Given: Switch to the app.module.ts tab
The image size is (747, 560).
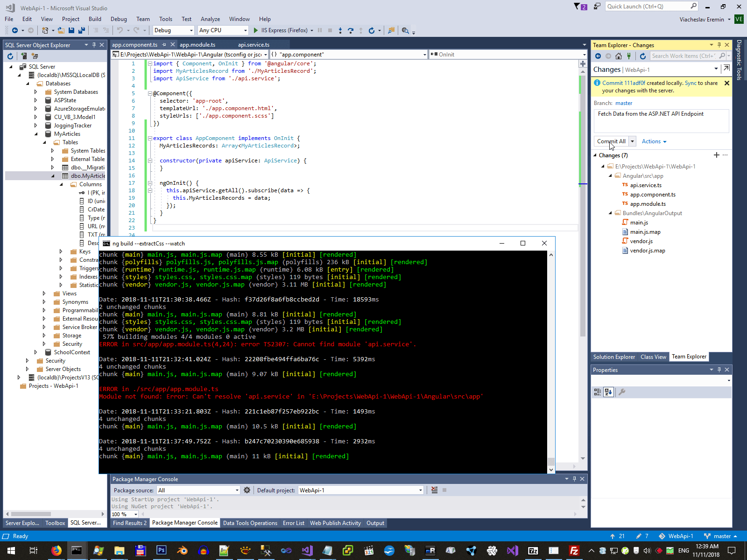Looking at the screenshot, I should 197,45.
